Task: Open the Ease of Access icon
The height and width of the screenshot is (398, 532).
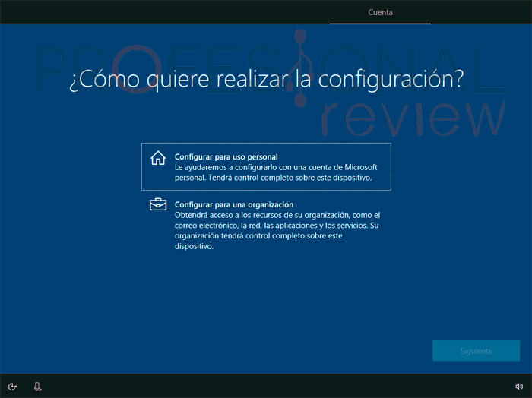Action: point(12,387)
